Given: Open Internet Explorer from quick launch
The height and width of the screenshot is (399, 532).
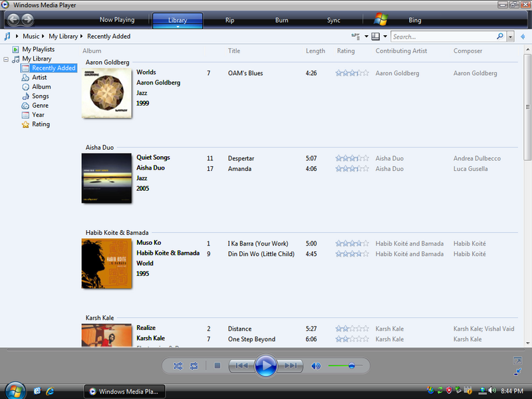Looking at the screenshot, I should [x=50, y=391].
